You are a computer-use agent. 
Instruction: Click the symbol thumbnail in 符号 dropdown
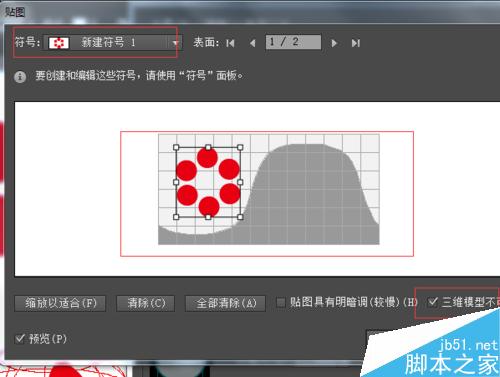(x=59, y=43)
